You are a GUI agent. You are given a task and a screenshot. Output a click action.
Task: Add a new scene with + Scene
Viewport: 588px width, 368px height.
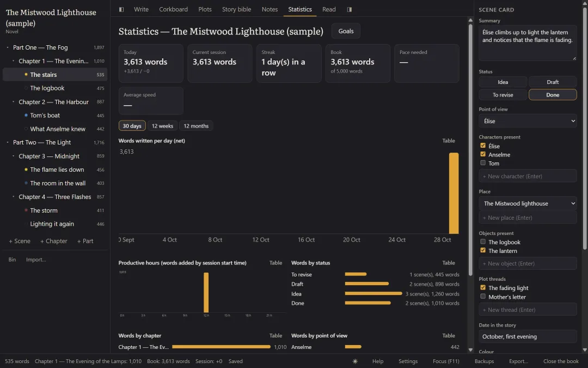pyautogui.click(x=20, y=241)
